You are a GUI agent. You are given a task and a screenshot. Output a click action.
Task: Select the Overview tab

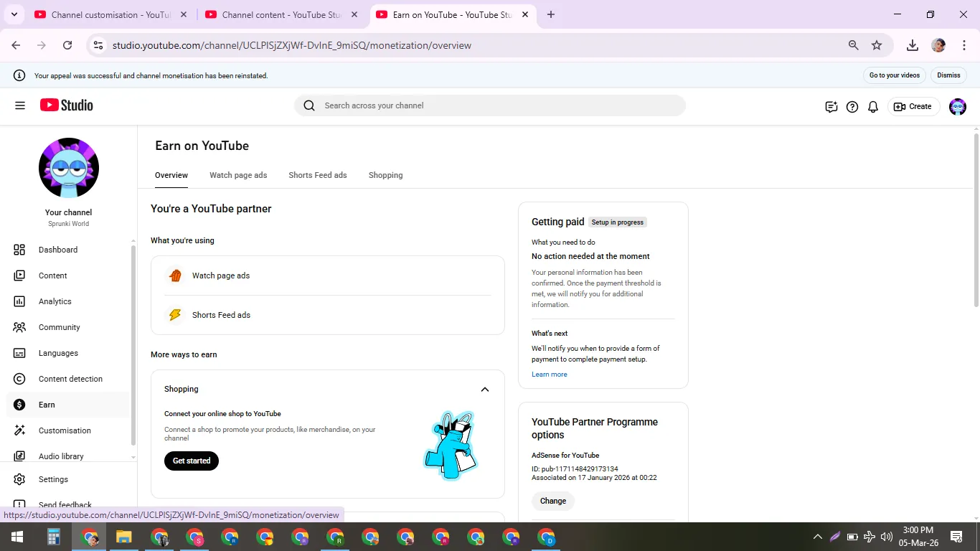(171, 175)
